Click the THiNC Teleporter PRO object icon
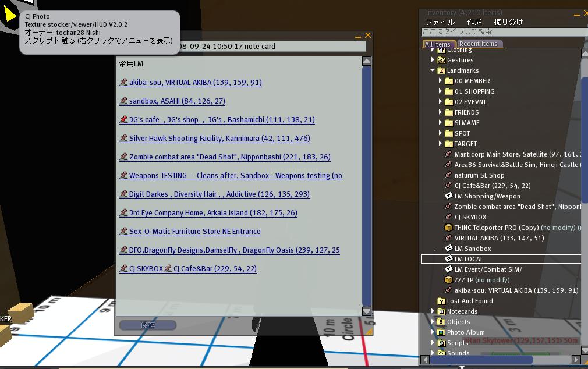This screenshot has height=369, width=588. point(448,227)
